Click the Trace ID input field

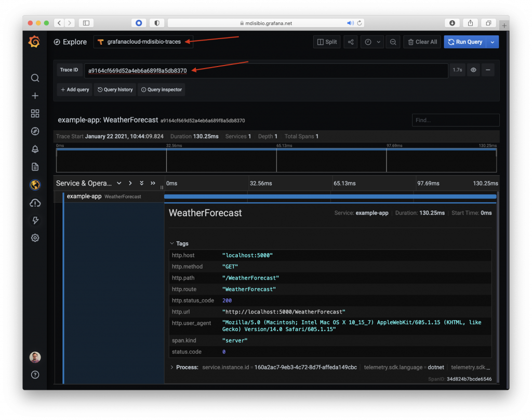coord(266,71)
